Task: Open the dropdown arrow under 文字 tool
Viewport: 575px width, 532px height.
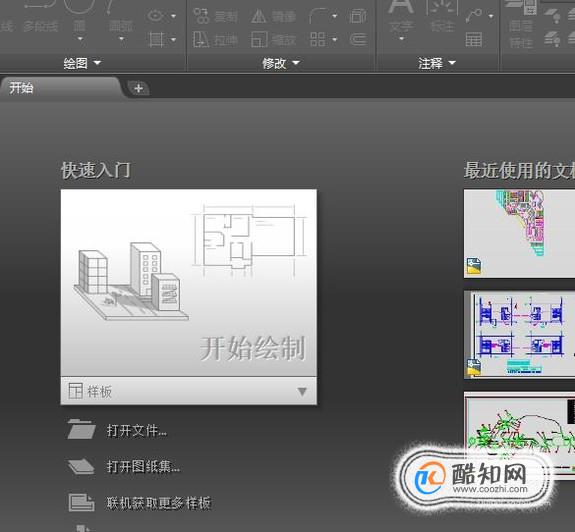Action: point(401,39)
